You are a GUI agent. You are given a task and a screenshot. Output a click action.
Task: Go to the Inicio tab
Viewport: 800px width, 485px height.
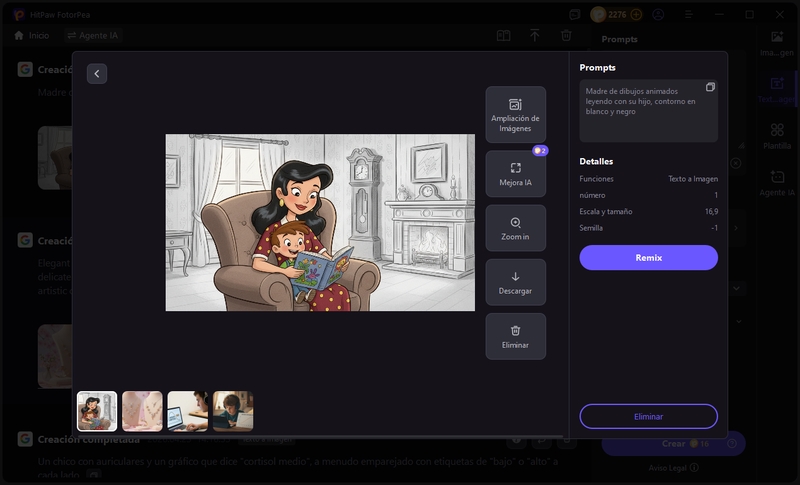[x=31, y=35]
